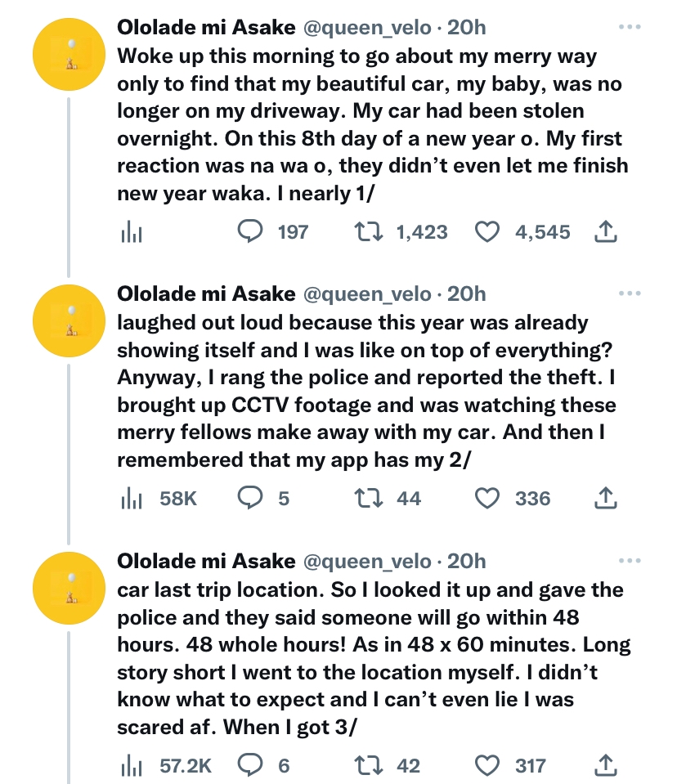Image resolution: width=677 pixels, height=784 pixels.
Task: View 58K analytics on the second tweet
Action: [x=159, y=499]
